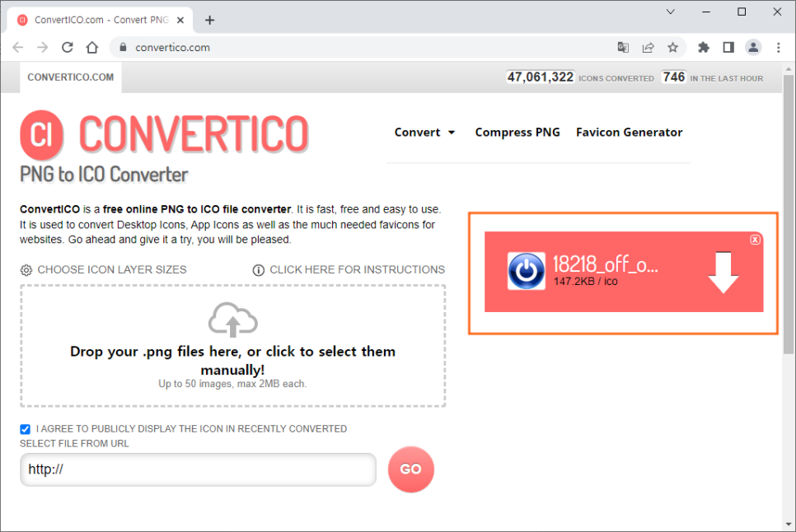This screenshot has width=796, height=532.
Task: Click the I AGREE TO PUBLICLY DISPLAY label
Action: [x=191, y=429]
